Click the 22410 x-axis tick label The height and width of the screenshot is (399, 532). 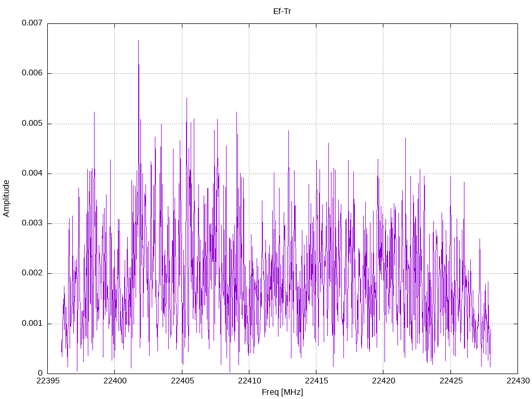(249, 381)
